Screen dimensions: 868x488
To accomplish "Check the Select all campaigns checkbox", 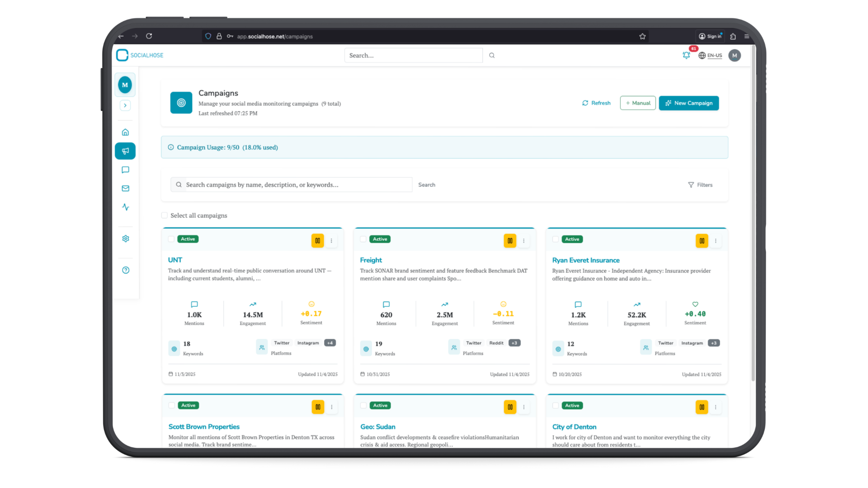I will (164, 215).
